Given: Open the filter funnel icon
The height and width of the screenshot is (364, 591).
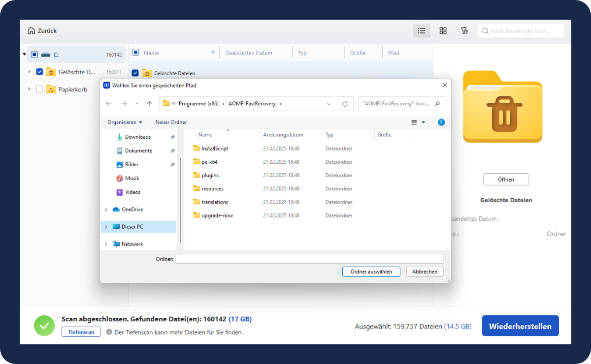Looking at the screenshot, I should [464, 30].
